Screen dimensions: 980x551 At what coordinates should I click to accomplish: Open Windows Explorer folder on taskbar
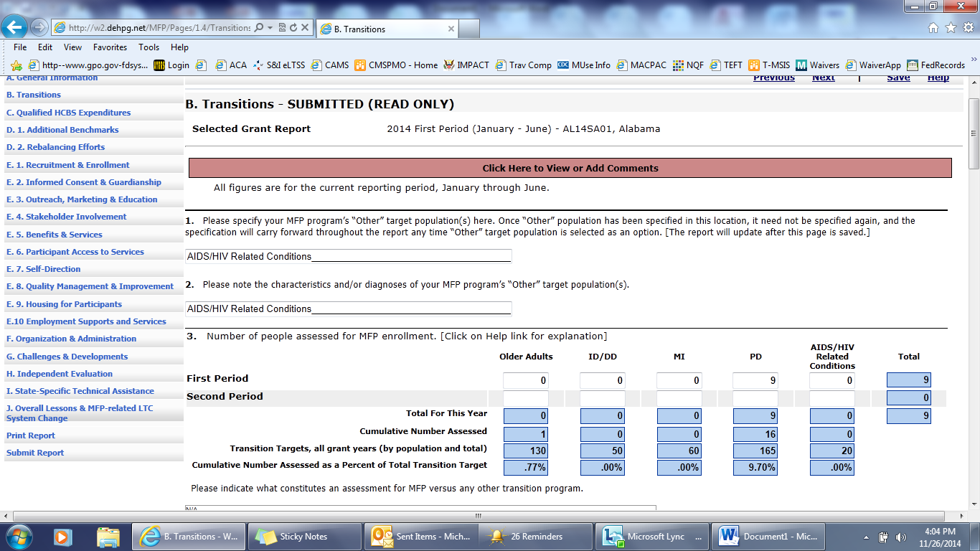click(108, 537)
